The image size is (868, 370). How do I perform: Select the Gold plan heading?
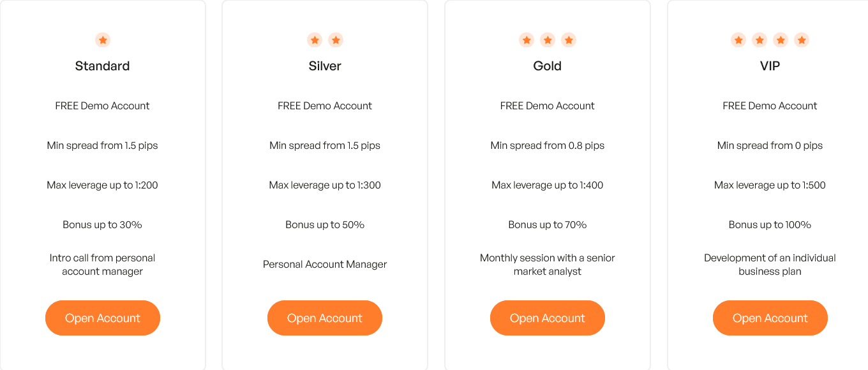[x=548, y=66]
